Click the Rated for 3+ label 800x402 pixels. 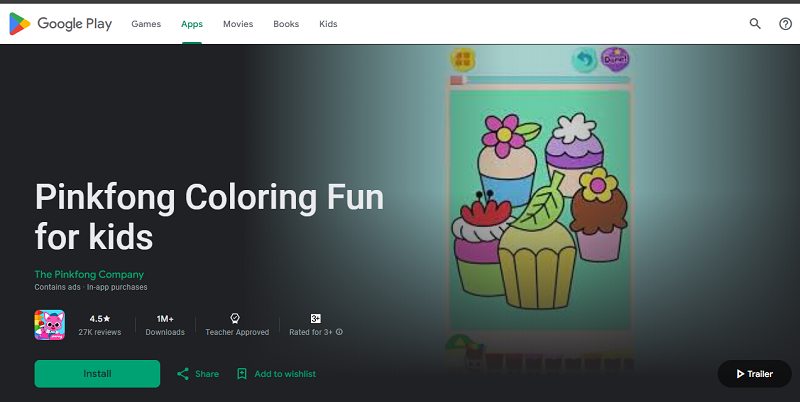click(x=311, y=332)
